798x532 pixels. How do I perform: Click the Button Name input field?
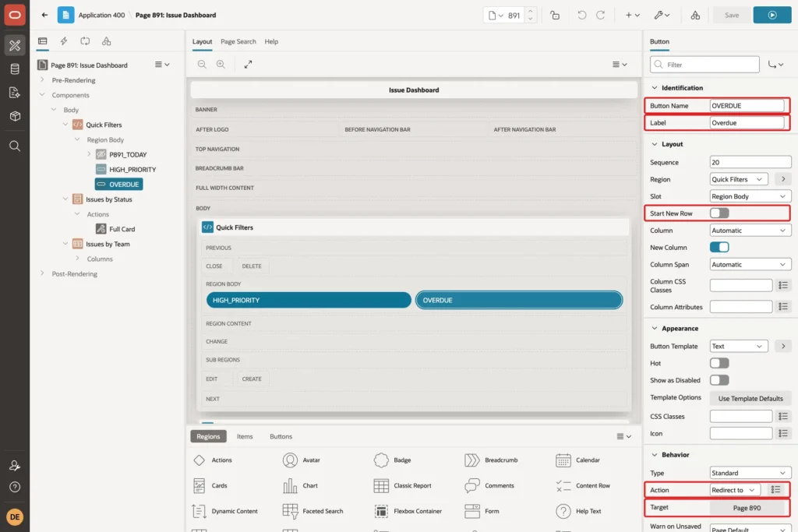(x=747, y=105)
